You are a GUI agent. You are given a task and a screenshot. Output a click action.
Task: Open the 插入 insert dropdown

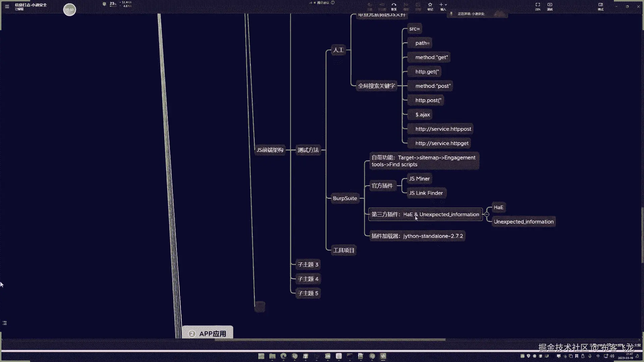click(443, 6)
